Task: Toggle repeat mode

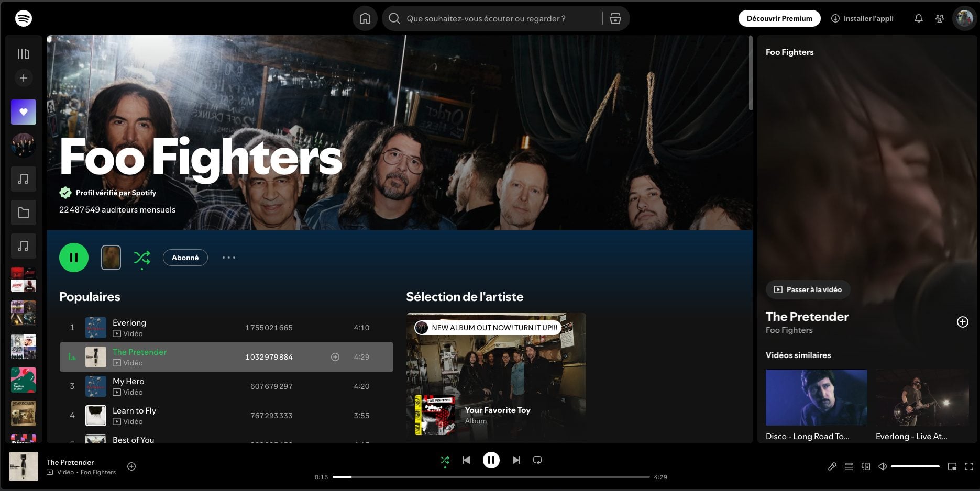Action: click(537, 460)
